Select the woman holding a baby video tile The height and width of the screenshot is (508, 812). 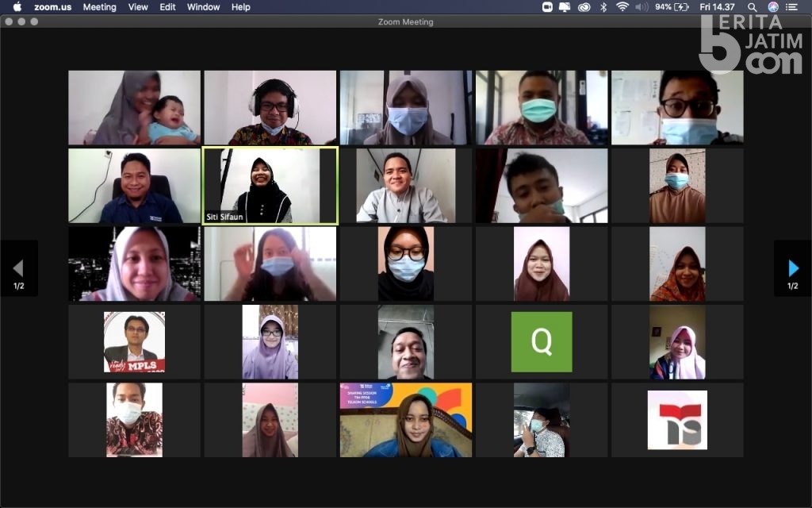point(134,107)
